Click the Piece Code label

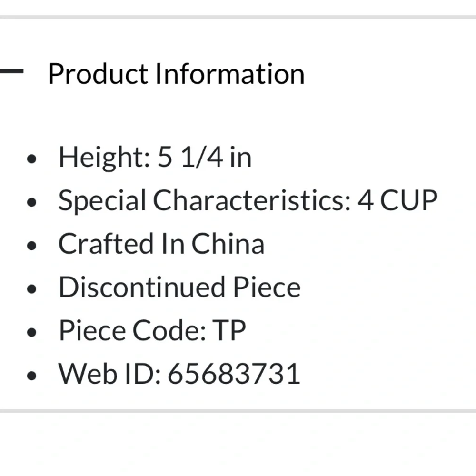(x=132, y=331)
